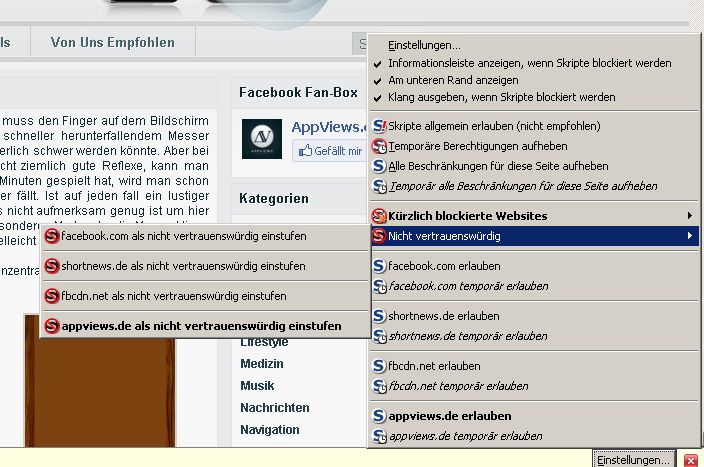Click the NoScript icon beside 'Skripte allgemein erlauben'
704x467 pixels.
click(379, 126)
